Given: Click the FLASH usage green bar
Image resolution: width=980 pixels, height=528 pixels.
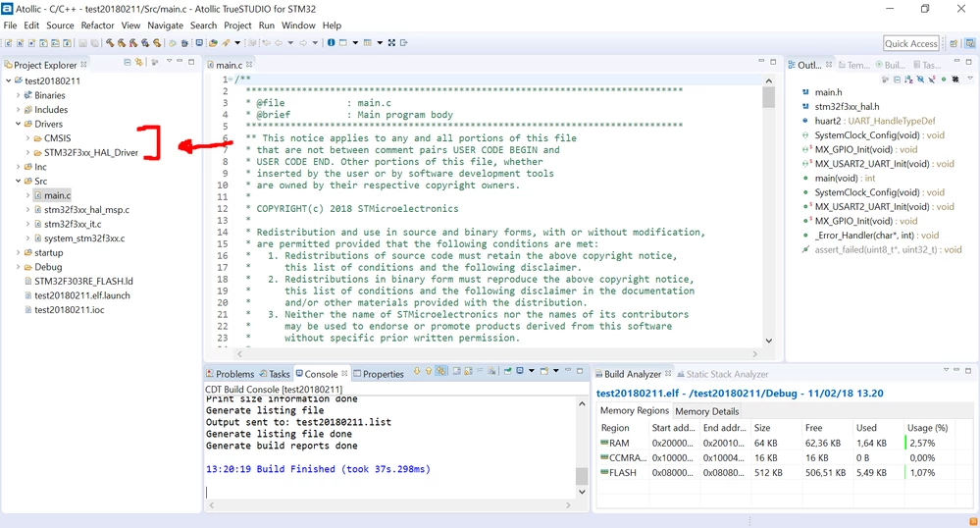Looking at the screenshot, I should coord(905,472).
